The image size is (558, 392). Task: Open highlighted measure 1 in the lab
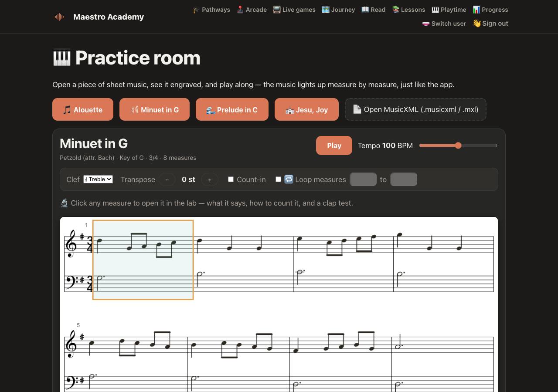tap(143, 260)
